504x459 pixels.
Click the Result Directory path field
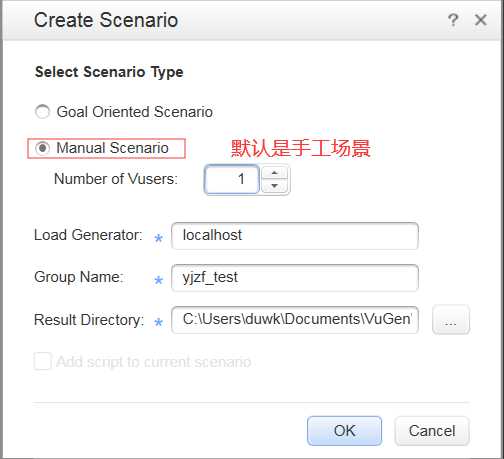click(295, 320)
